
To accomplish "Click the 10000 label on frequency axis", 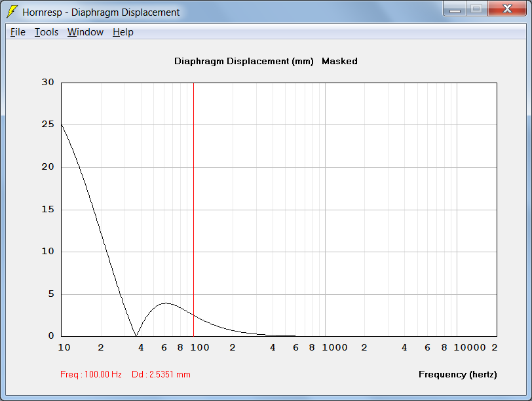I will [470, 347].
